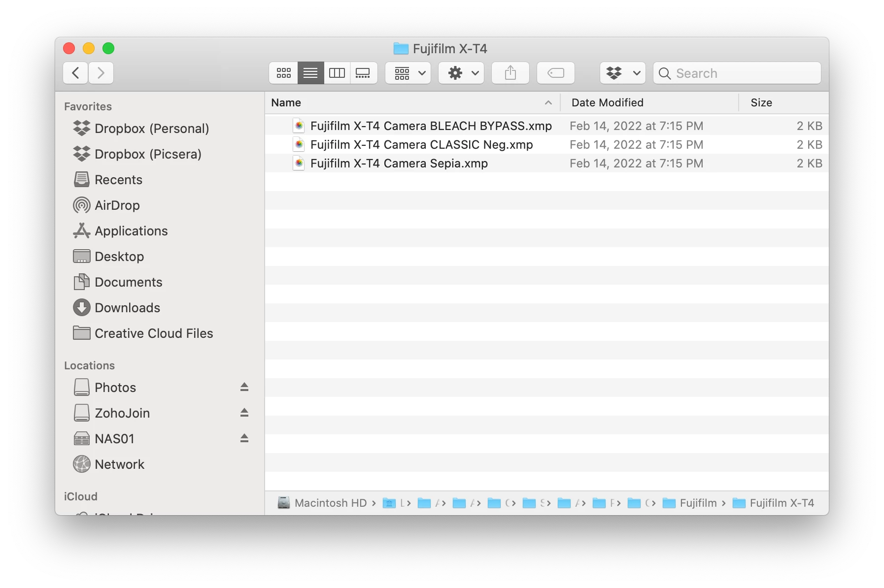Click the 2 KB size of Sepia.xmp
884x588 pixels.
coord(809,163)
